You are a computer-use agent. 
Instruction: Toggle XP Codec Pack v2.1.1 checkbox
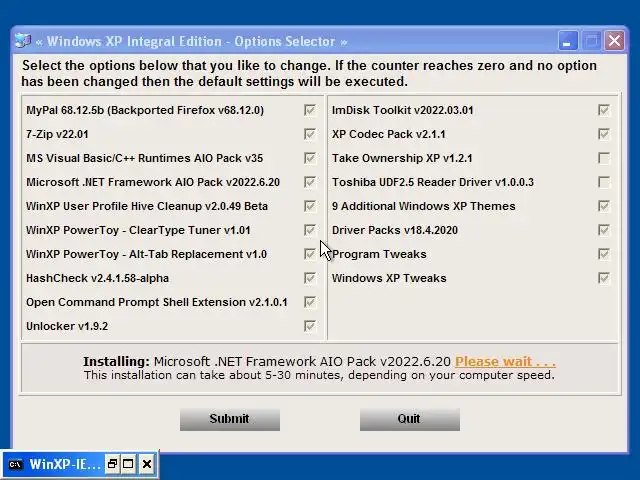pyautogui.click(x=604, y=134)
